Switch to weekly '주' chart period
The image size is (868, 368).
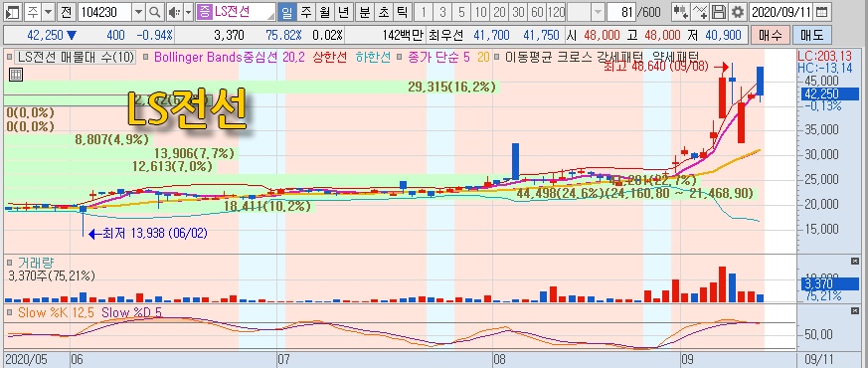pos(306,12)
